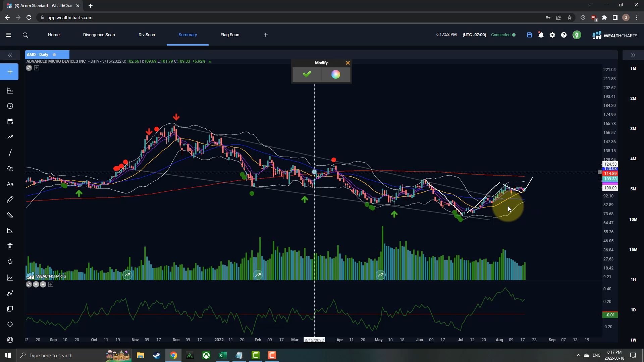Select the straight line drawing tool
644x362 pixels.
10,153
